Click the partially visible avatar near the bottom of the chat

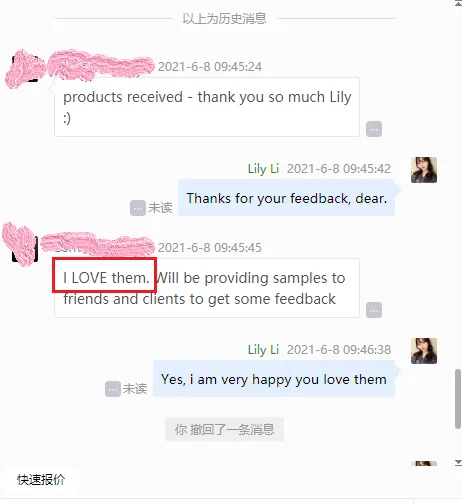(x=424, y=463)
